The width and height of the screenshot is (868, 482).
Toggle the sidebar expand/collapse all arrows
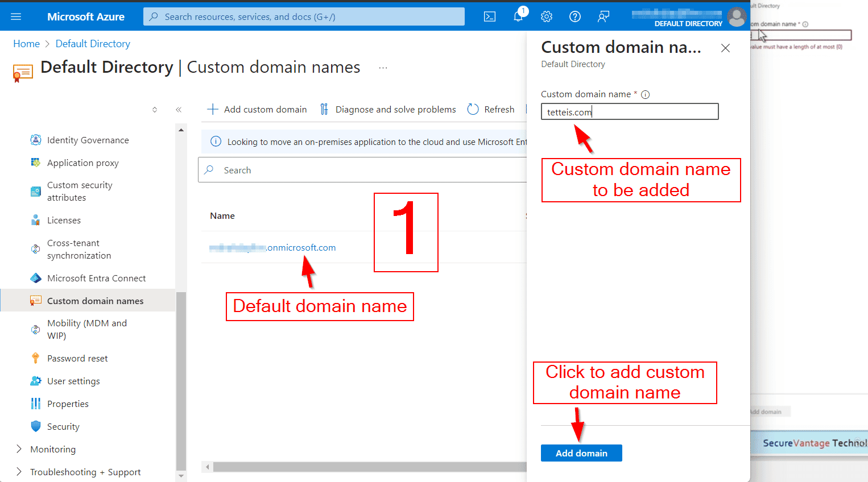[x=155, y=110]
